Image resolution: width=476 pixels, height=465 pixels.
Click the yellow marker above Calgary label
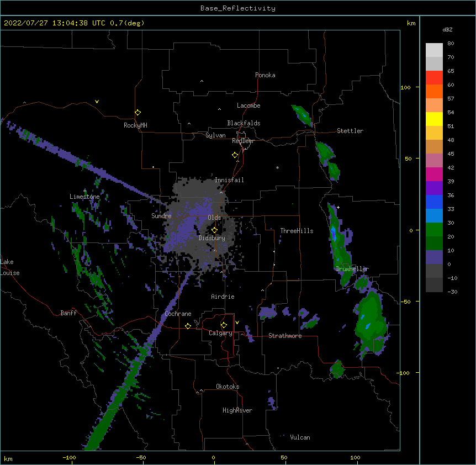coord(224,325)
